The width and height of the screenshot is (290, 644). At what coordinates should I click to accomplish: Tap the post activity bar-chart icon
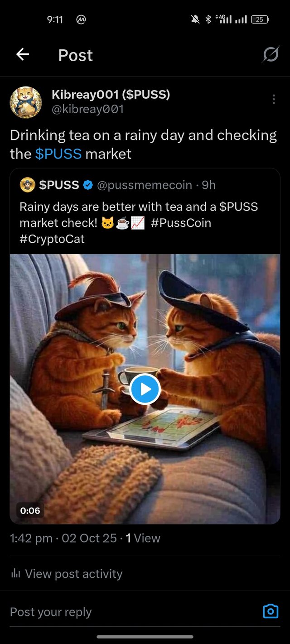[x=15, y=574]
